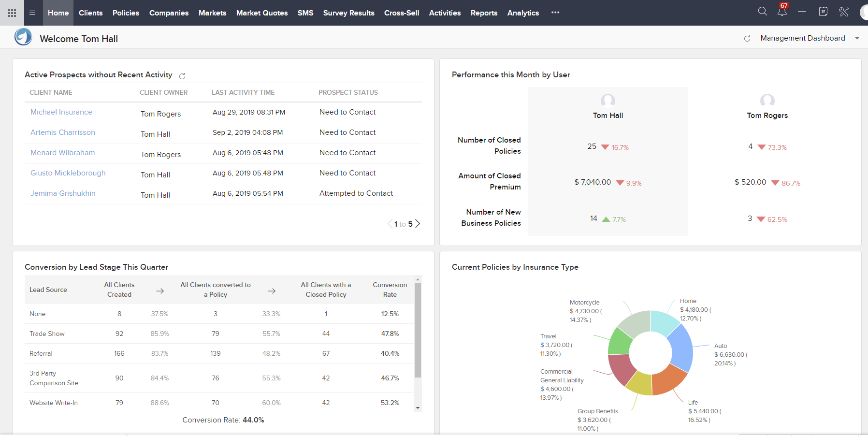Open the Survey Results tab
868x436 pixels.
tap(349, 13)
